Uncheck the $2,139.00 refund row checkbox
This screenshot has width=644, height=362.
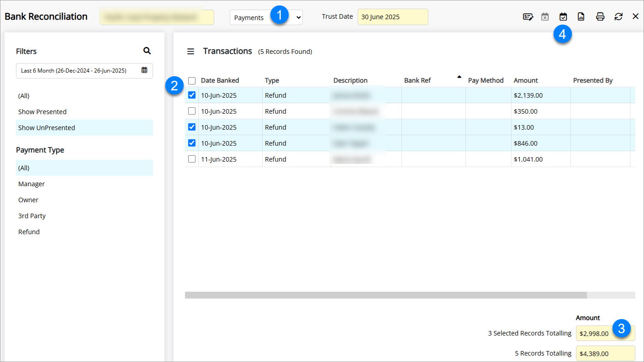pos(192,95)
